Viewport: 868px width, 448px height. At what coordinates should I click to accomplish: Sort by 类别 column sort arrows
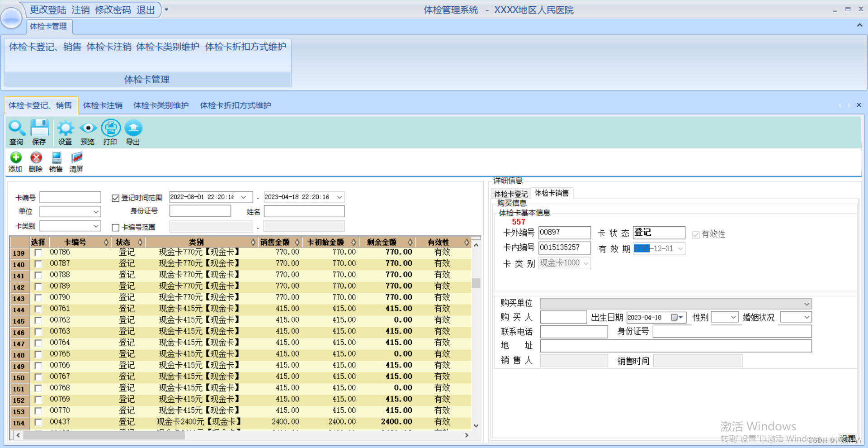[x=253, y=242]
